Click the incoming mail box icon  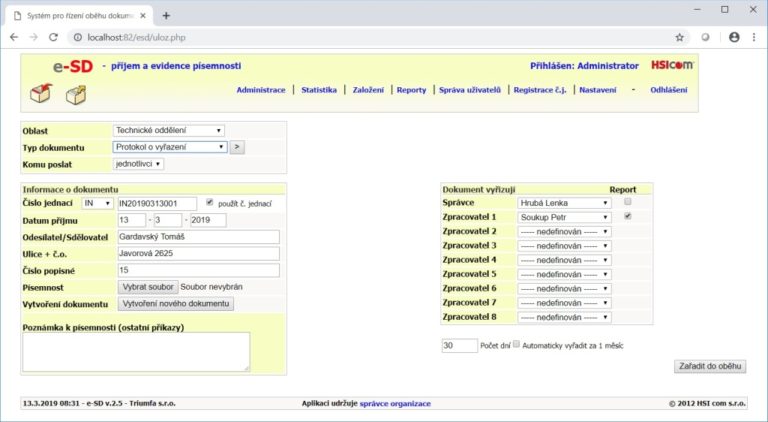(x=41, y=93)
